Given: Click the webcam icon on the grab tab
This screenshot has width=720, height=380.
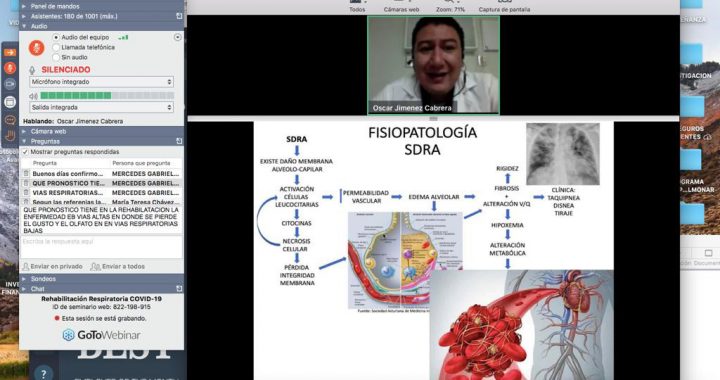Looking at the screenshot, I should tap(10, 84).
